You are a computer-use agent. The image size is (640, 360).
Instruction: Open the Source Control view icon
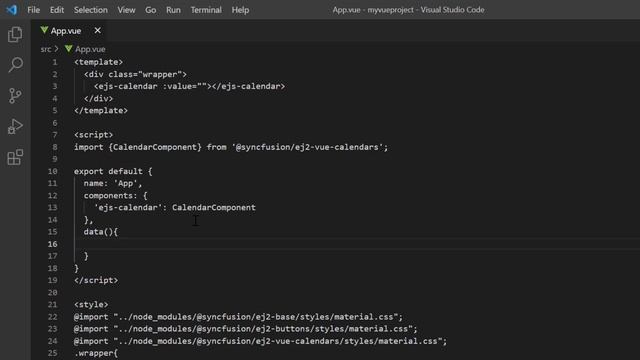point(15,96)
